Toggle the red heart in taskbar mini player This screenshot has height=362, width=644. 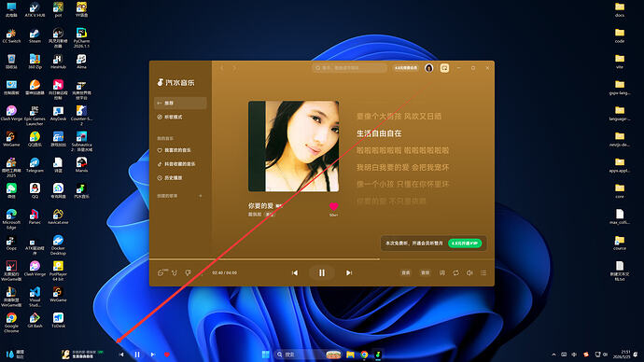tap(167, 355)
